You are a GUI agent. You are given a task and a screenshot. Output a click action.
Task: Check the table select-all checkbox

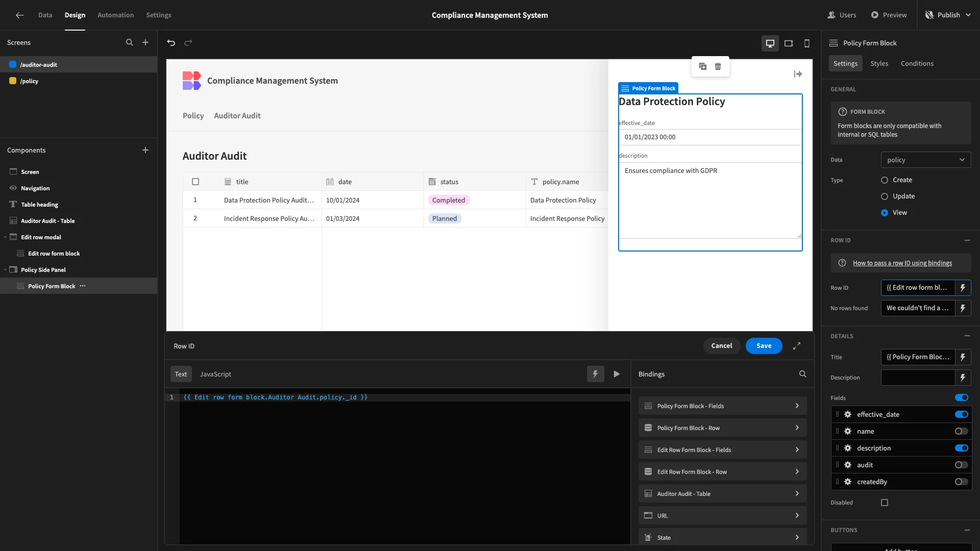195,182
